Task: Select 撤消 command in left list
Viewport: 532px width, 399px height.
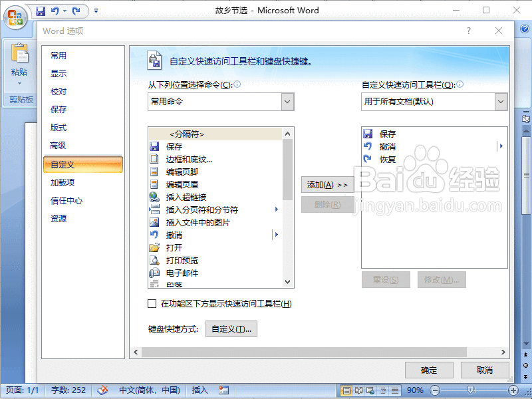Action: pyautogui.click(x=215, y=235)
